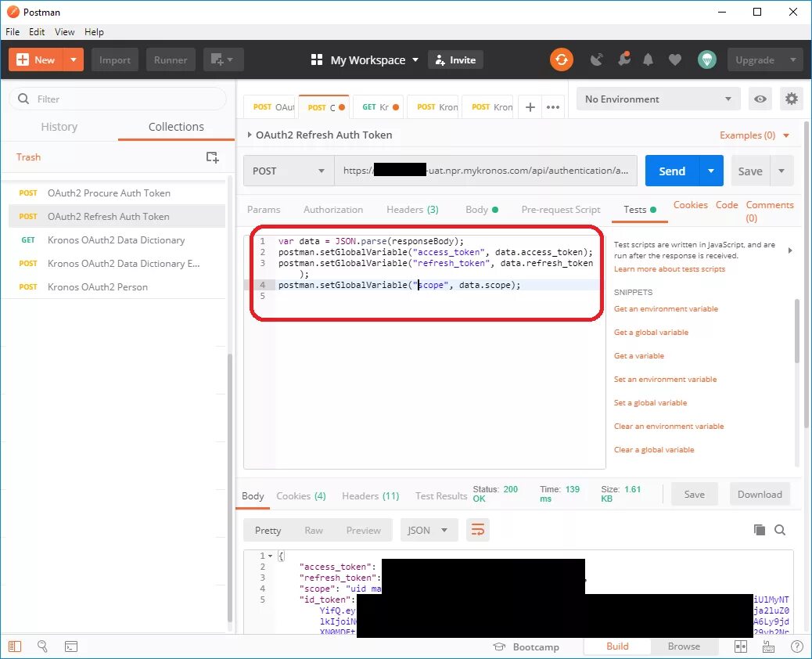Open manage environments gear icon
Screen dimensions: 812x659
point(792,99)
